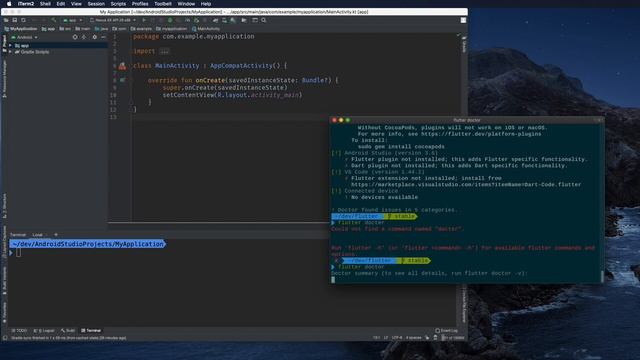
Task: Click the override gutter icon beside onCreate
Action: tap(122, 80)
